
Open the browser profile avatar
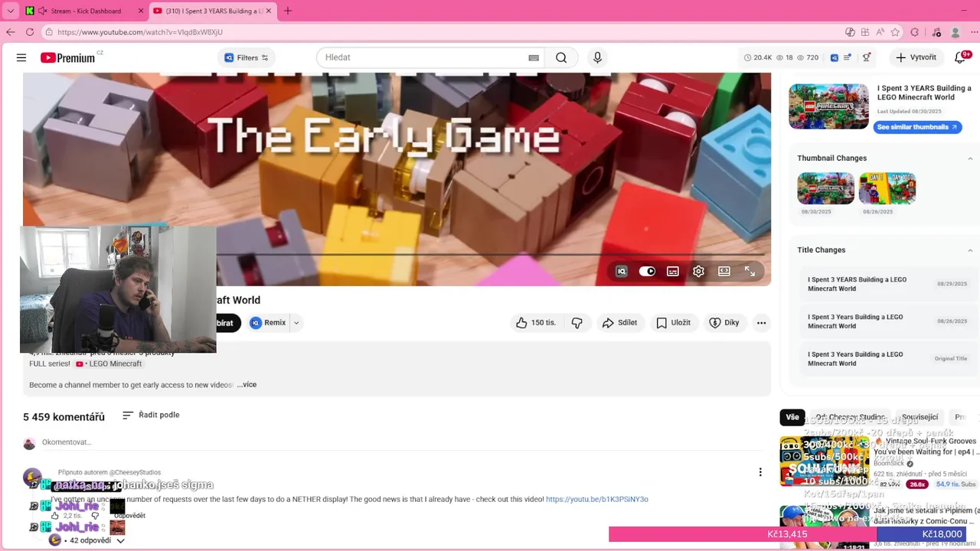coord(955,32)
